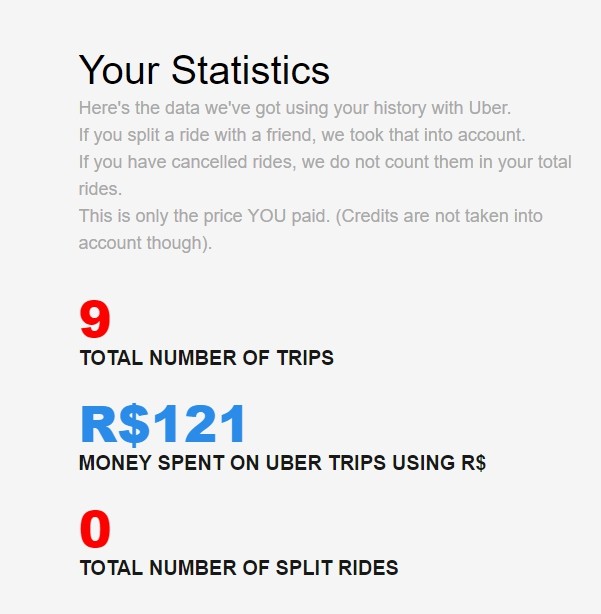
Task: Click the blue R$121 amount
Action: tap(163, 425)
